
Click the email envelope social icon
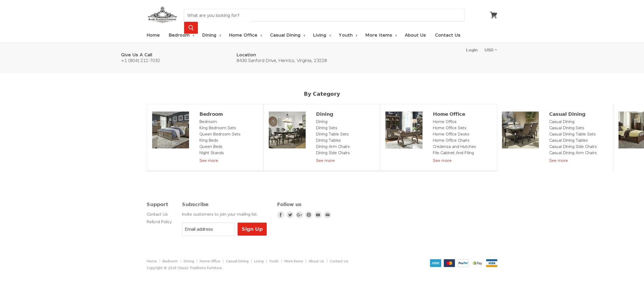[x=327, y=215]
